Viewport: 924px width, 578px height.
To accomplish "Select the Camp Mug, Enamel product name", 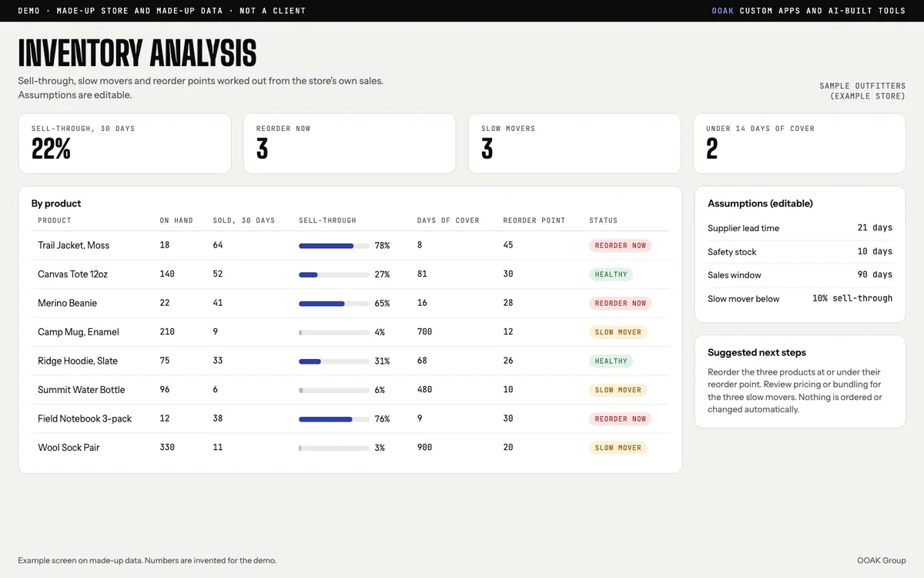I will (79, 332).
